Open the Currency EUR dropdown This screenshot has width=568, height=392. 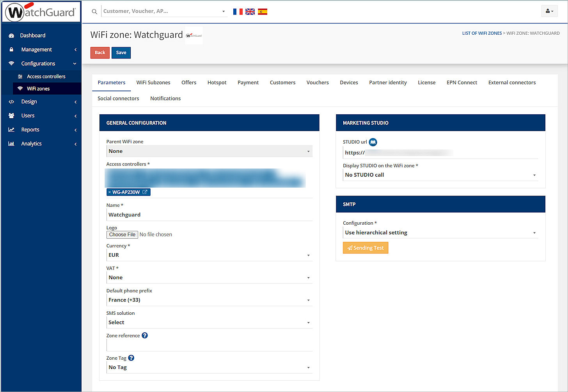pos(209,255)
